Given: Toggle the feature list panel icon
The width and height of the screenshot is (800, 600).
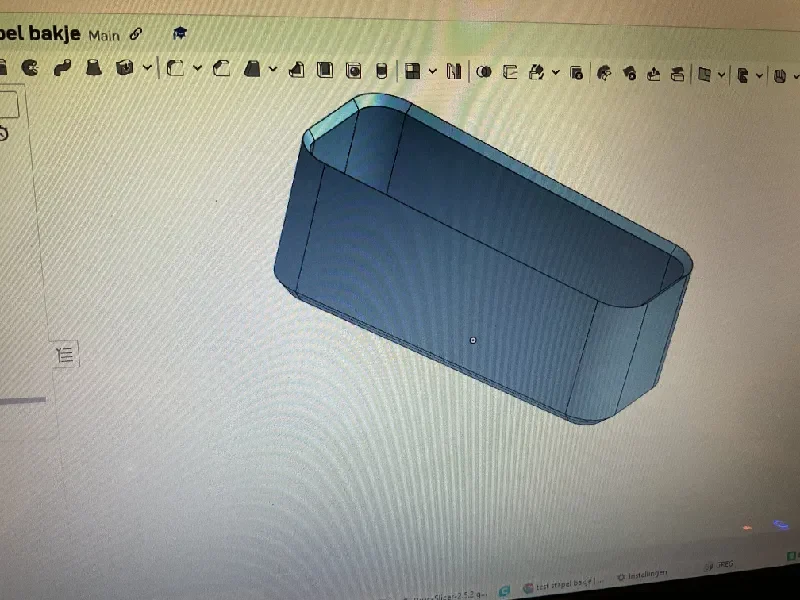Looking at the screenshot, I should pyautogui.click(x=65, y=354).
